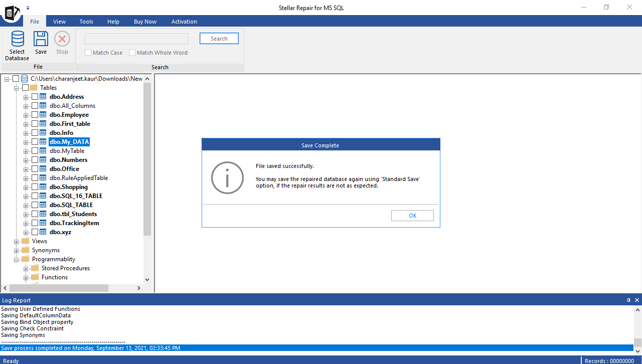This screenshot has height=364, width=642.
Task: Click the search text input field
Action: [x=136, y=39]
